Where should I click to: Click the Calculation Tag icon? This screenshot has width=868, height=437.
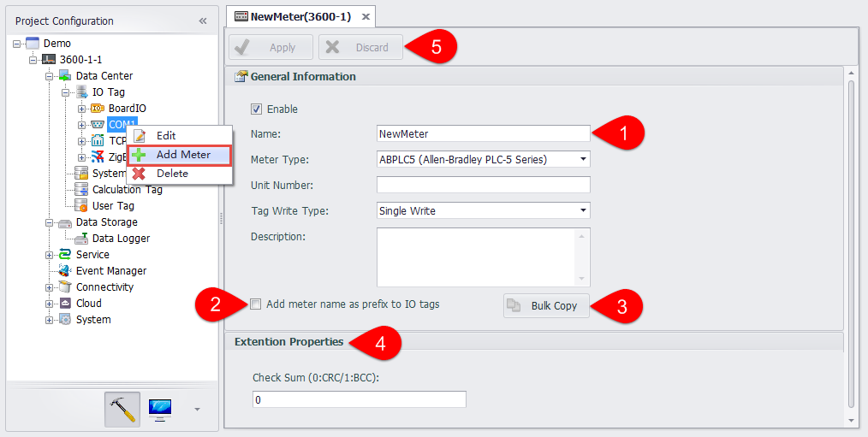(x=81, y=190)
